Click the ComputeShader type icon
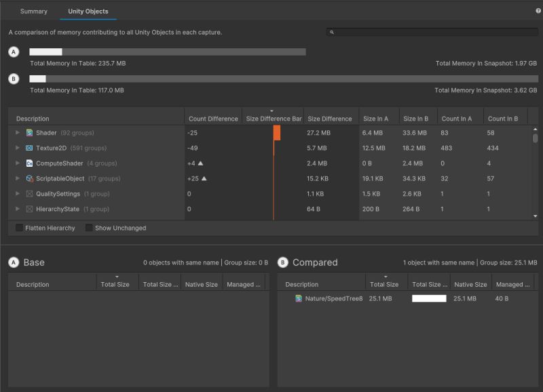Image resolution: width=543 pixels, height=392 pixels. click(29, 163)
